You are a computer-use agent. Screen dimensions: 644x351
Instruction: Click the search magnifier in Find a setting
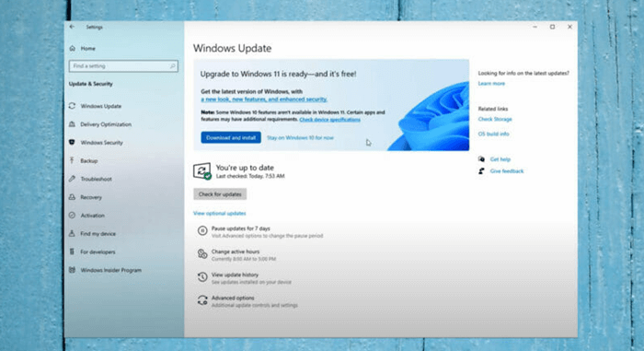[173, 65]
